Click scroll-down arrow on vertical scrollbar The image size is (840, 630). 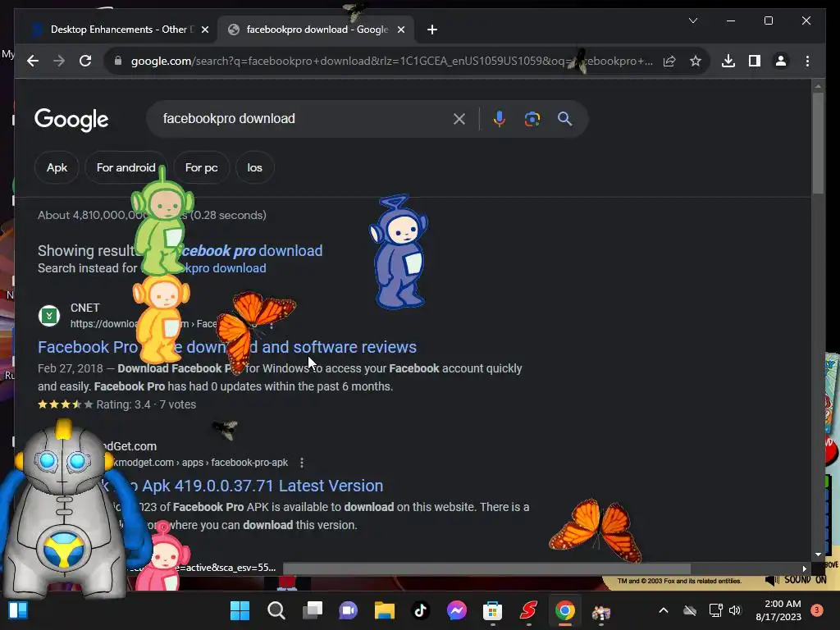818,555
